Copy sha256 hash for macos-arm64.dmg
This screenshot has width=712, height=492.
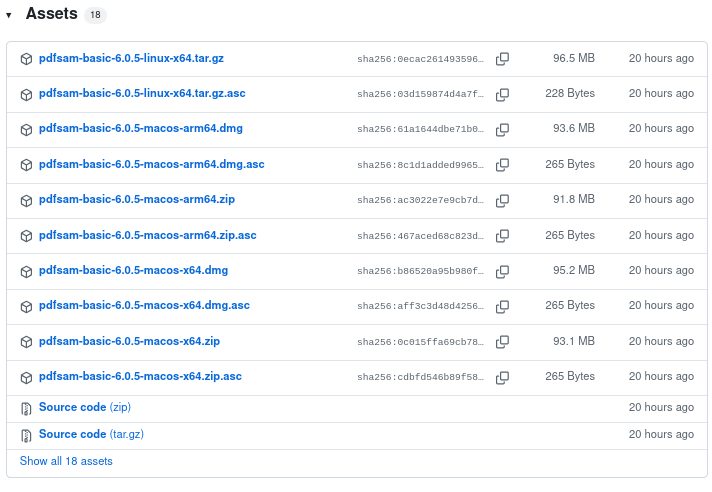pyautogui.click(x=502, y=129)
